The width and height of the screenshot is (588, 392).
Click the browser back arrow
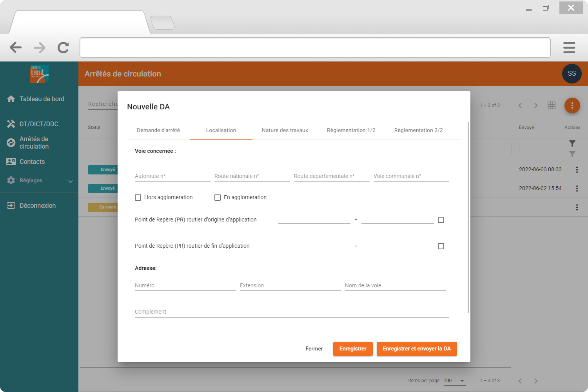[16, 47]
